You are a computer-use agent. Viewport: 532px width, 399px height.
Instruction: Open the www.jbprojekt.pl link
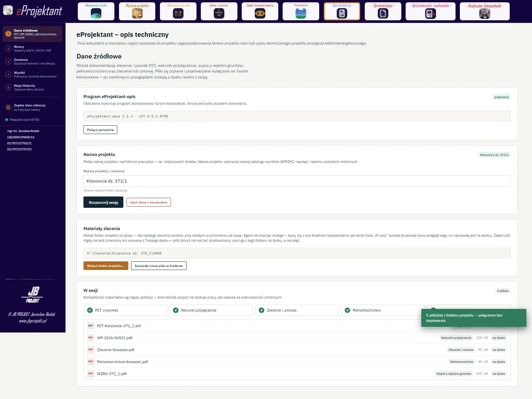tap(33, 321)
